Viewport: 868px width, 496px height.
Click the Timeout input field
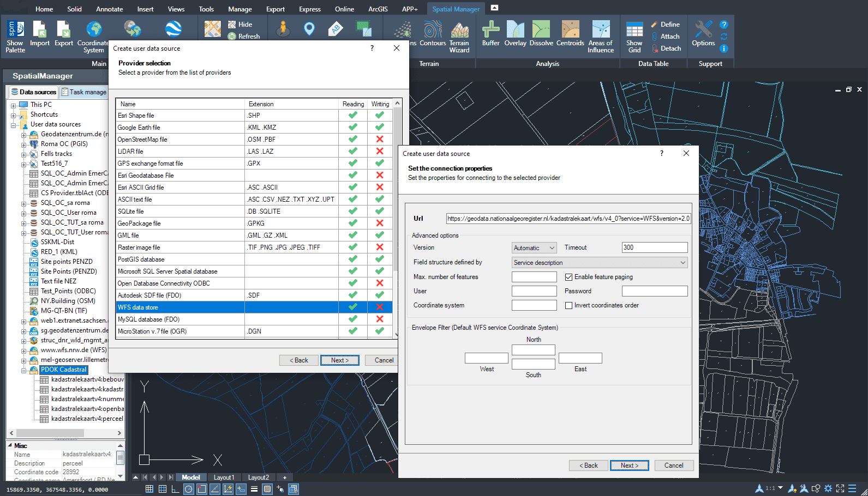click(x=654, y=247)
